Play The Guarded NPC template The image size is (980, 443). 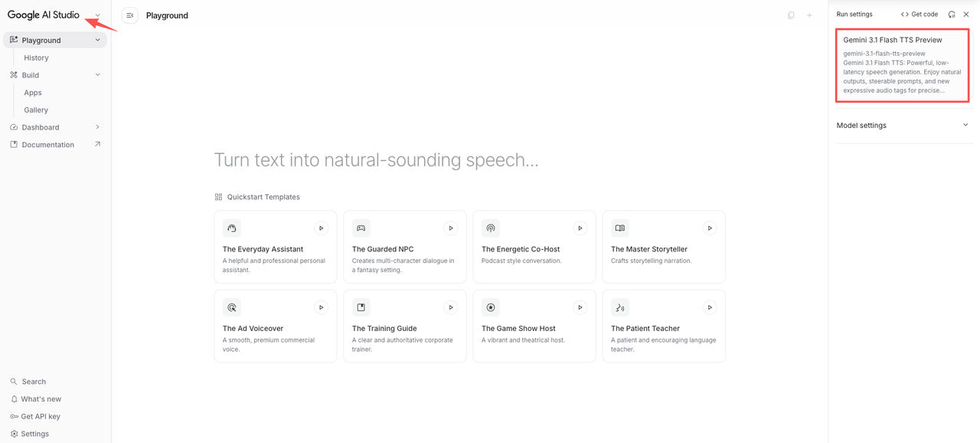click(450, 228)
